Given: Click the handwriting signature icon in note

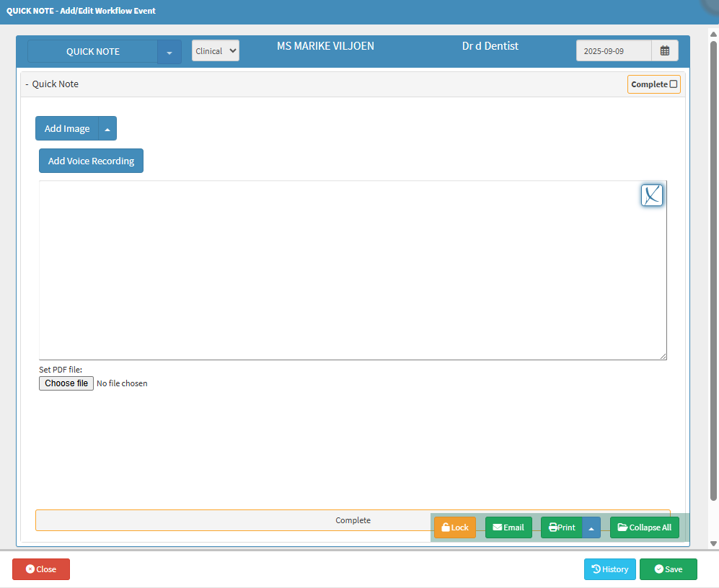Looking at the screenshot, I should (652, 195).
